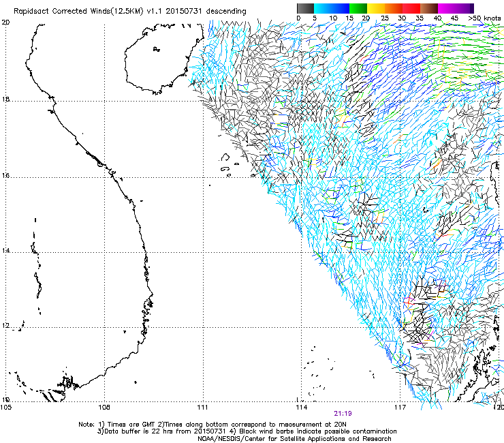Click the legend tick label '40'
The width and height of the screenshot is (504, 443).
(437, 18)
